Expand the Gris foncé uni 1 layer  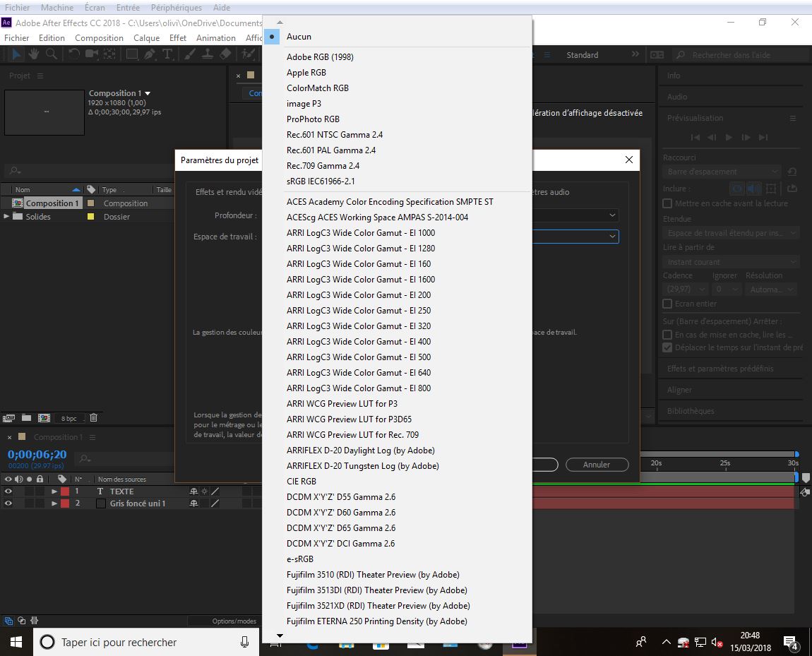coord(54,503)
